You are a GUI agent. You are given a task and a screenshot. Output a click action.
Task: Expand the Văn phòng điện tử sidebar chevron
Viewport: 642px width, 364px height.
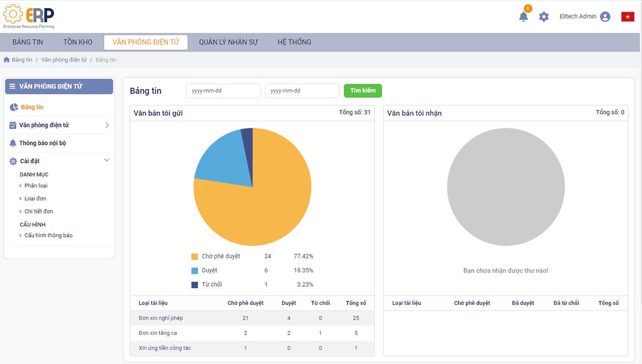coord(107,125)
